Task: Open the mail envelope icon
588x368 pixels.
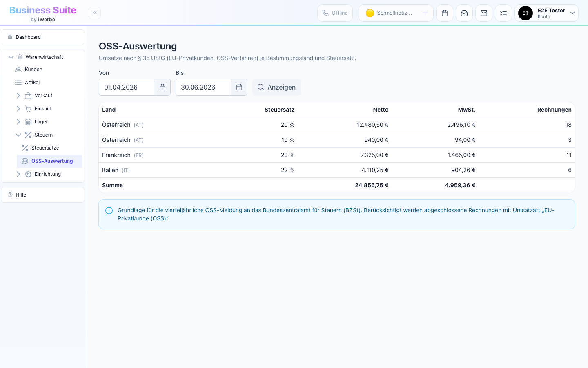Action: 484,13
